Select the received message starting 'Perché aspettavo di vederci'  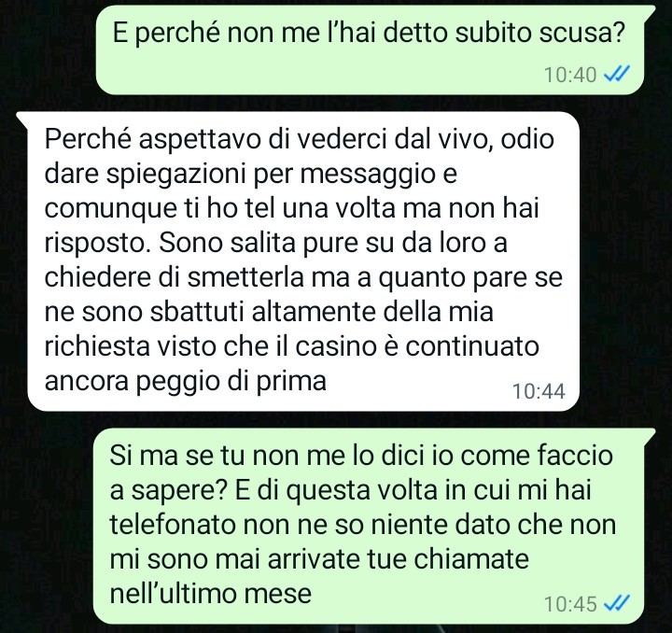tap(303, 261)
